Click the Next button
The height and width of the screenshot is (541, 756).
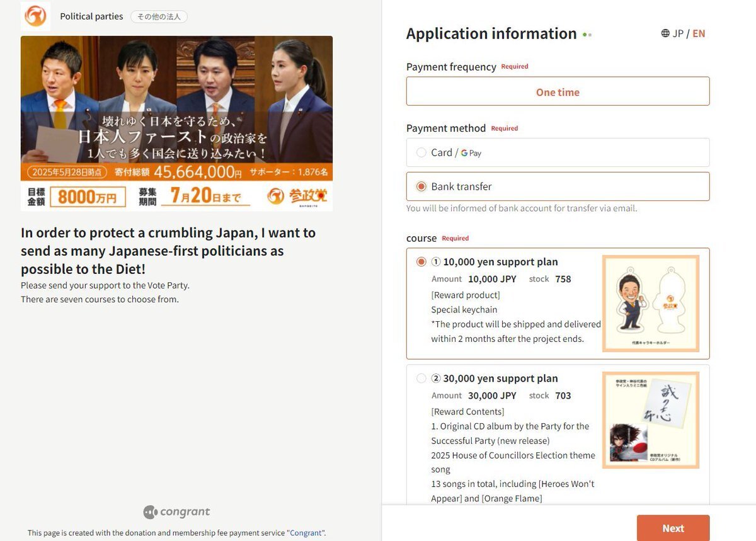673,528
